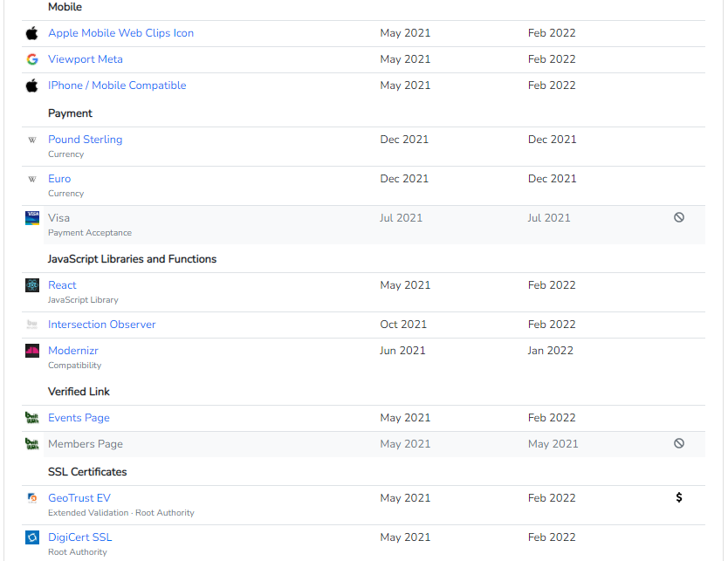
Task: Click the GeoTrust EV logo icon
Action: point(32,498)
